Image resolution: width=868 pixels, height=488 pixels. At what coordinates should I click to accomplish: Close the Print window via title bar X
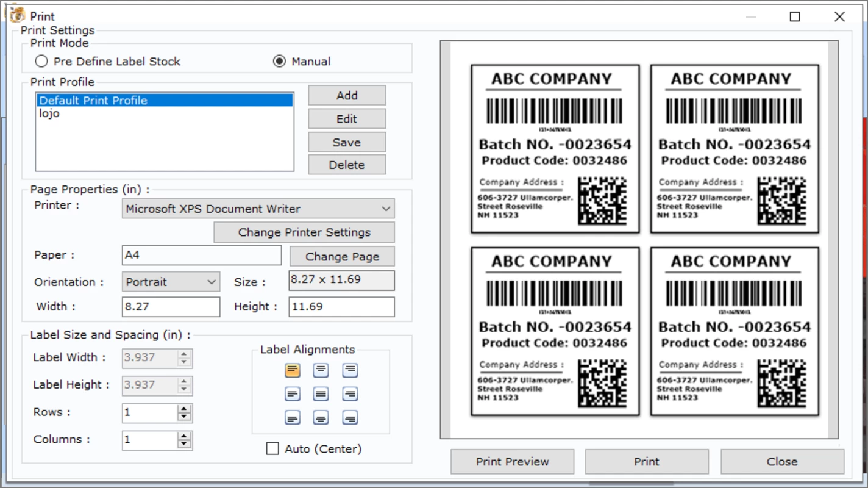pos(839,16)
